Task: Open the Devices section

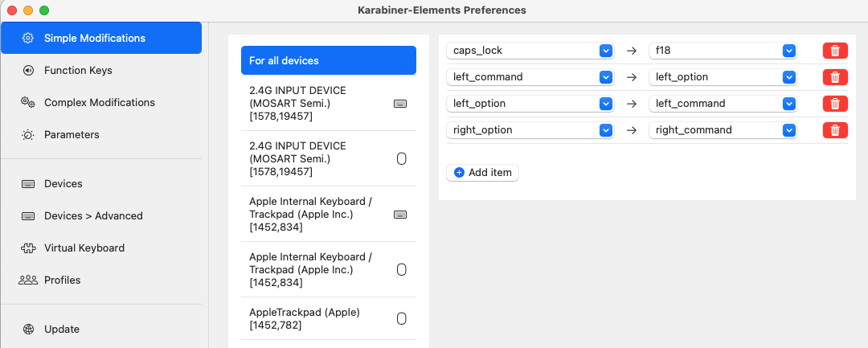Action: 101,184
